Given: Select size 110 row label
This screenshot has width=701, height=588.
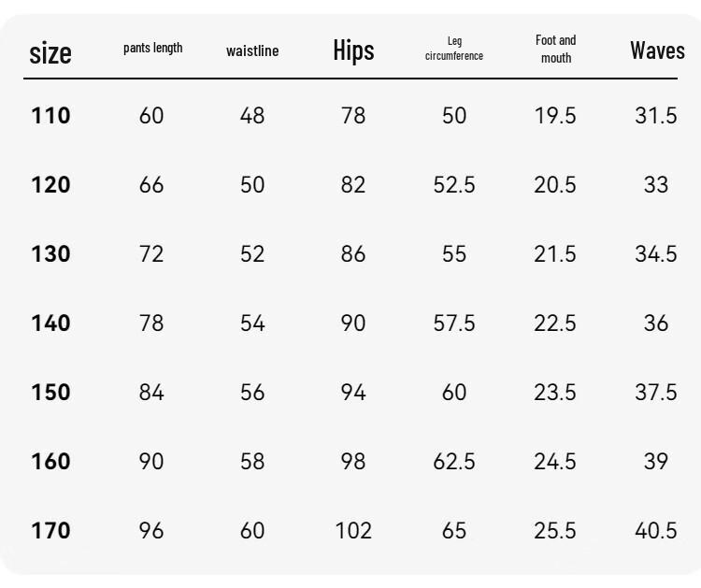Looking at the screenshot, I should [x=50, y=115].
